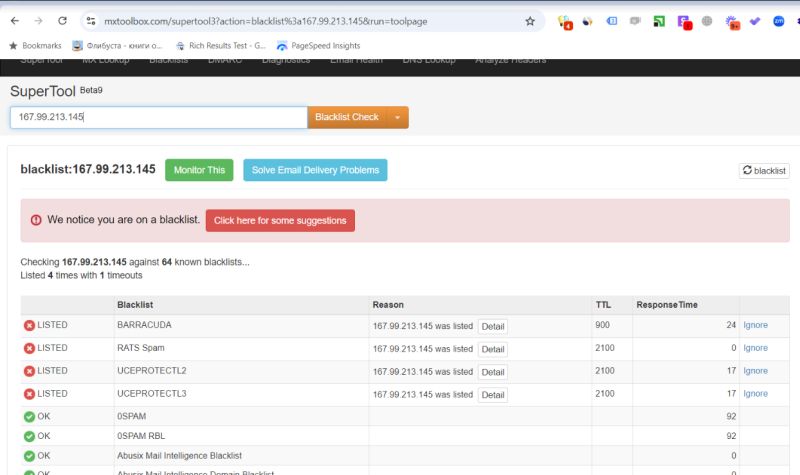
Task: Open the lightbulb extension with badge 4
Action: [x=565, y=22]
